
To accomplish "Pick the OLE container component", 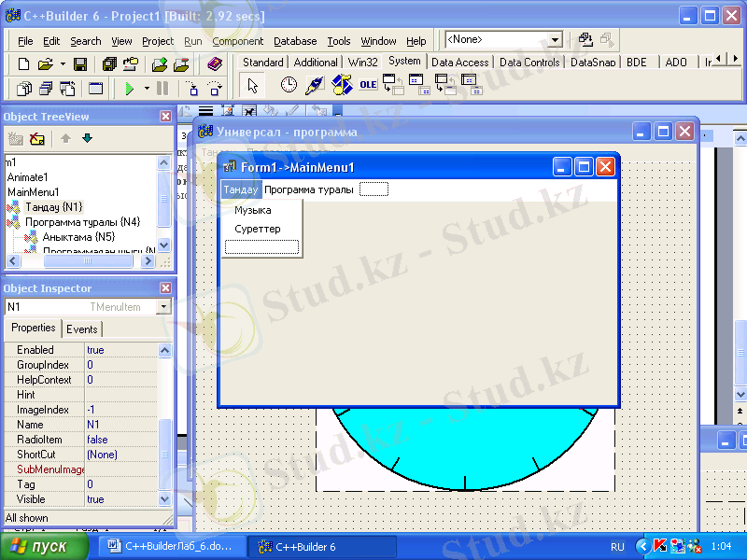I will click(368, 85).
